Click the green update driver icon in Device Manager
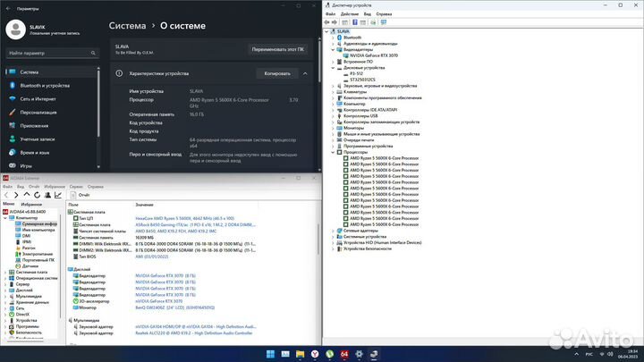The width and height of the screenshot is (644, 362). 373,22
